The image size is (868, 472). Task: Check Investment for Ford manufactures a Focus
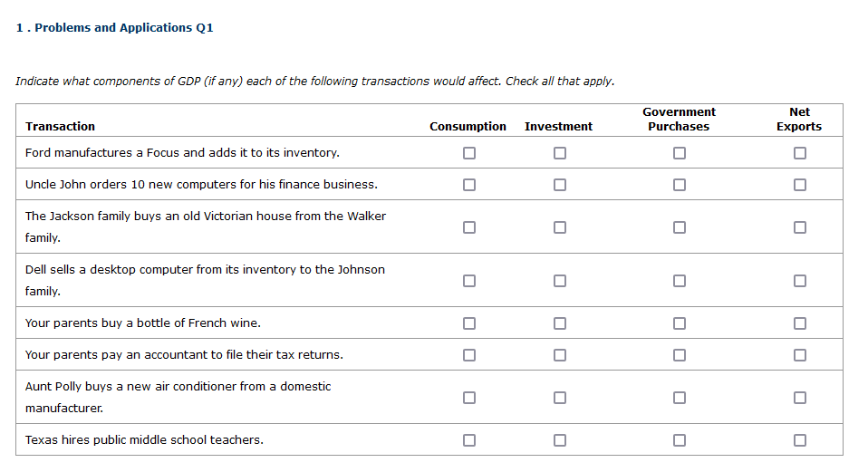tap(560, 153)
